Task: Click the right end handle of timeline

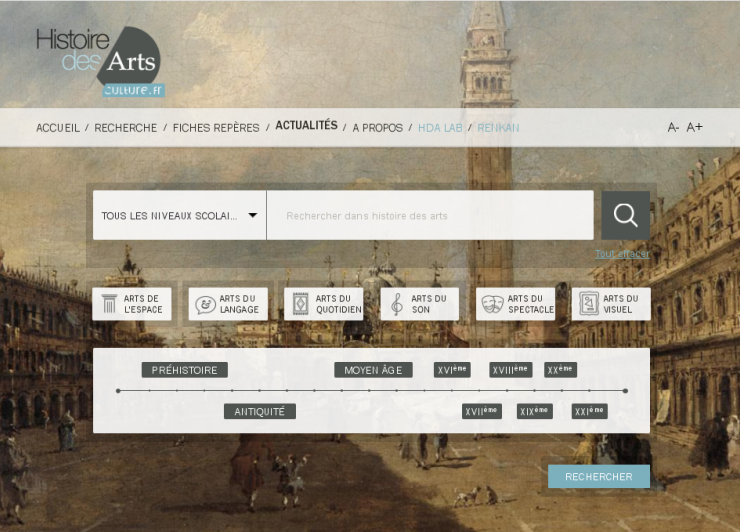Action: (625, 391)
